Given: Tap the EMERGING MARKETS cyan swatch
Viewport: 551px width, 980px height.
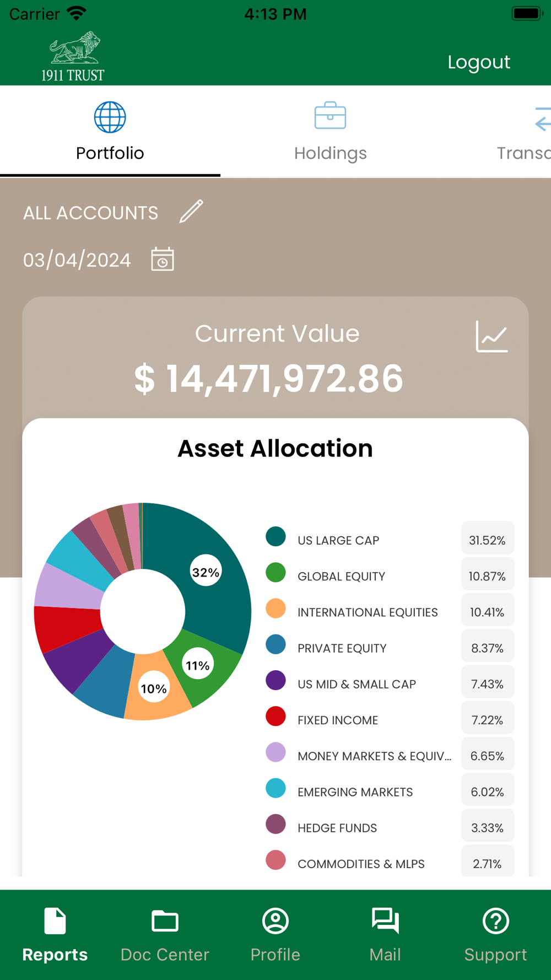Looking at the screenshot, I should coord(275,788).
